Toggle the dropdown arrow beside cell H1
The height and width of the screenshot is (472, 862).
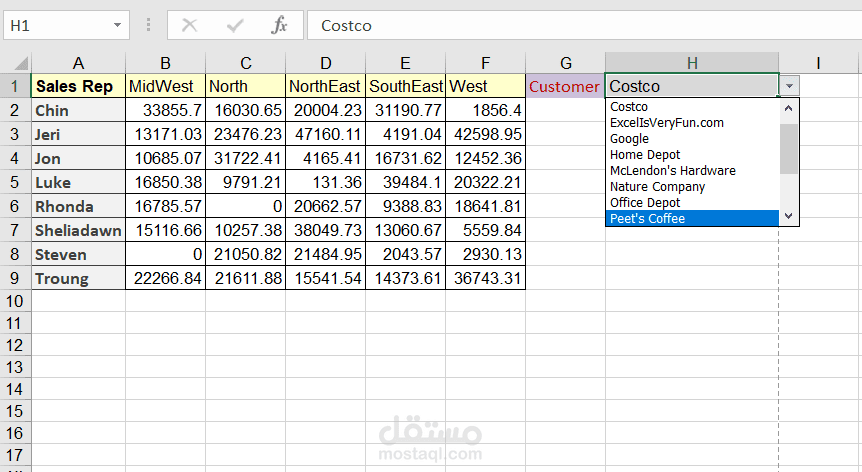(789, 86)
